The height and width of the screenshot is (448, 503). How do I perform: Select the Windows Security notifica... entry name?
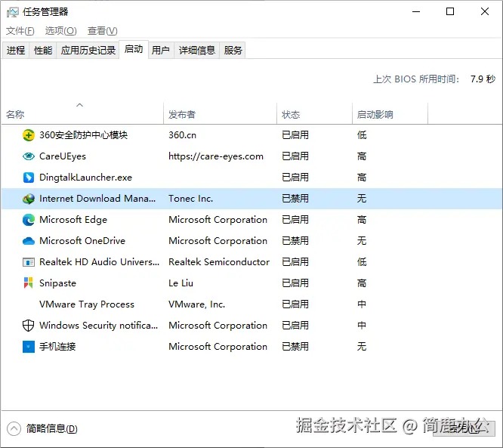click(99, 326)
